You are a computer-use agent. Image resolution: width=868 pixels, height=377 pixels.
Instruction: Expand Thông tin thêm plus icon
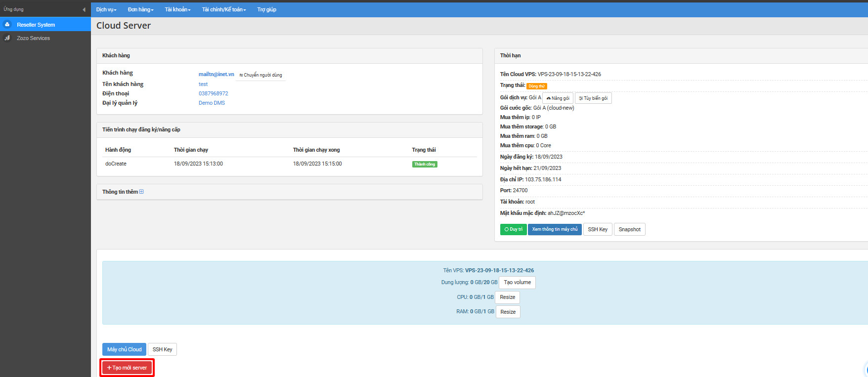tap(141, 192)
